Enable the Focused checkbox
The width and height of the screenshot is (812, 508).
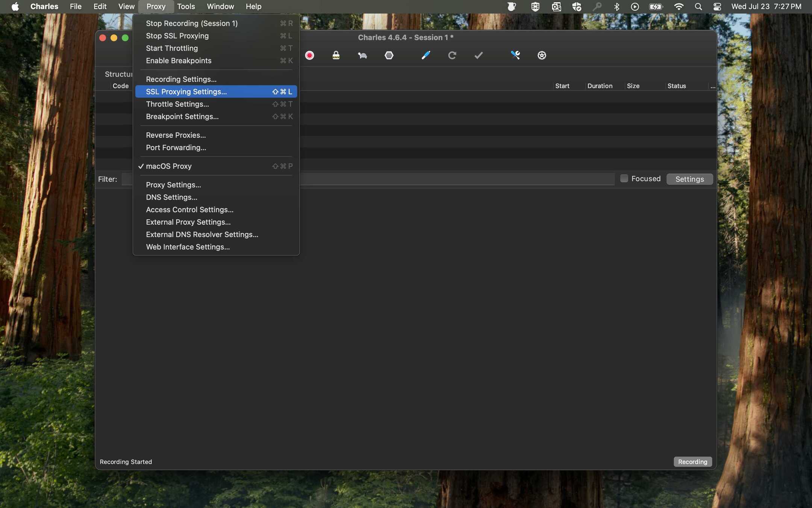click(624, 178)
